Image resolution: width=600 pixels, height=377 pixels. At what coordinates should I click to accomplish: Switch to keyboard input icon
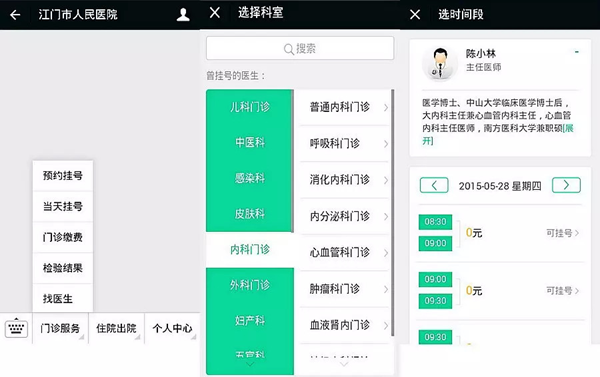pos(16,328)
